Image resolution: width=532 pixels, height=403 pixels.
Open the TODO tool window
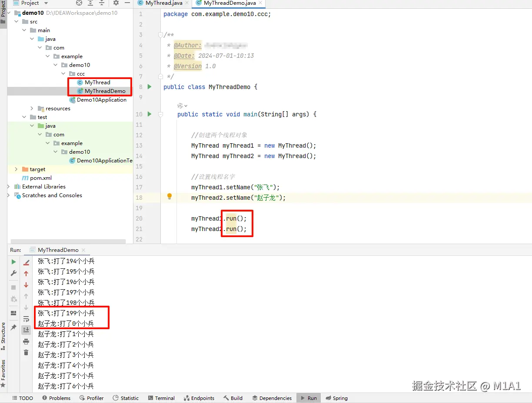pos(23,398)
